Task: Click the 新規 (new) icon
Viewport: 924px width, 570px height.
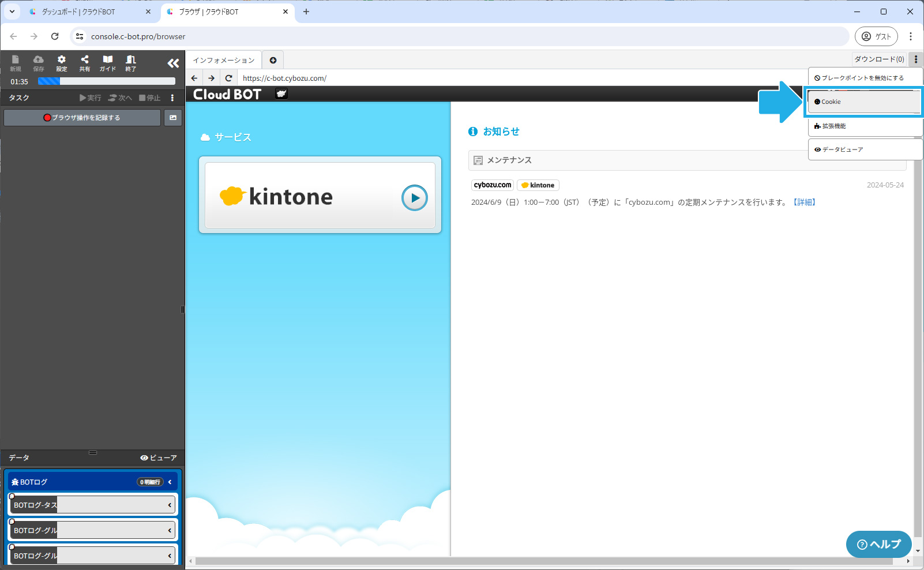Action: [16, 63]
